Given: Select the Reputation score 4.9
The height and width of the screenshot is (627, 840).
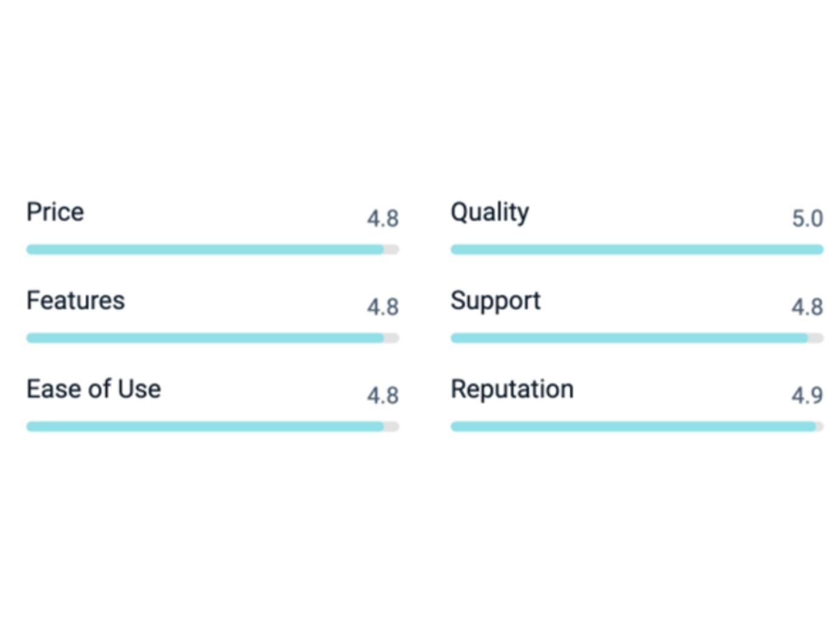Looking at the screenshot, I should (807, 396).
